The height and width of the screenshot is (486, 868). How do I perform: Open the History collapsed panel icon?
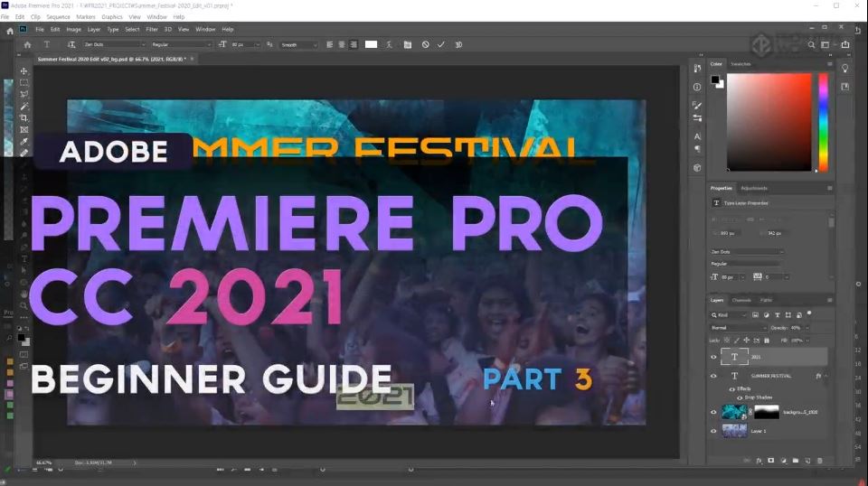tap(697, 68)
